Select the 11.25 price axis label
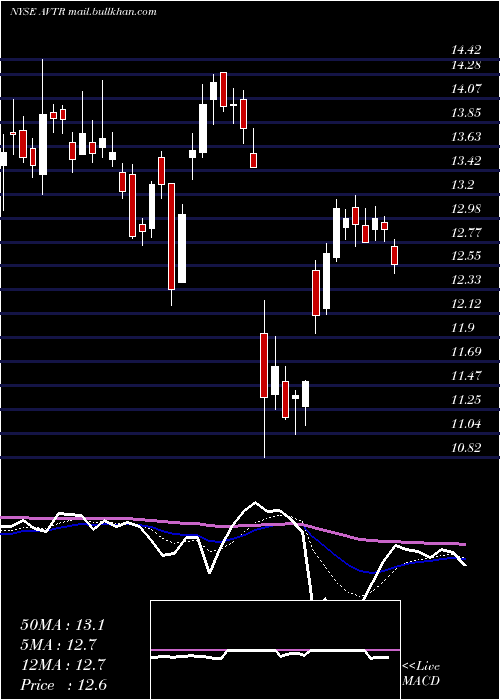The height and width of the screenshot is (700, 500). [466, 399]
